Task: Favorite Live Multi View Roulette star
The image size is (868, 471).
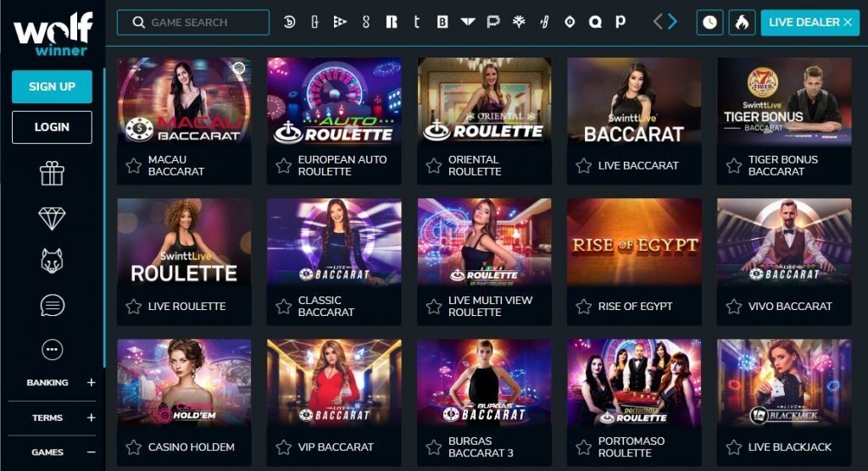Action: pyautogui.click(x=434, y=306)
